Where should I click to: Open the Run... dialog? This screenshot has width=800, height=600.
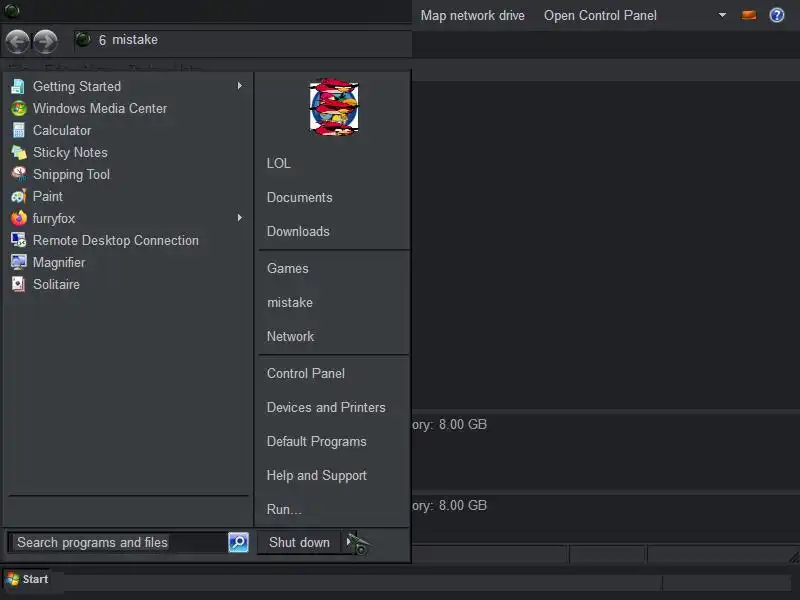click(x=284, y=509)
